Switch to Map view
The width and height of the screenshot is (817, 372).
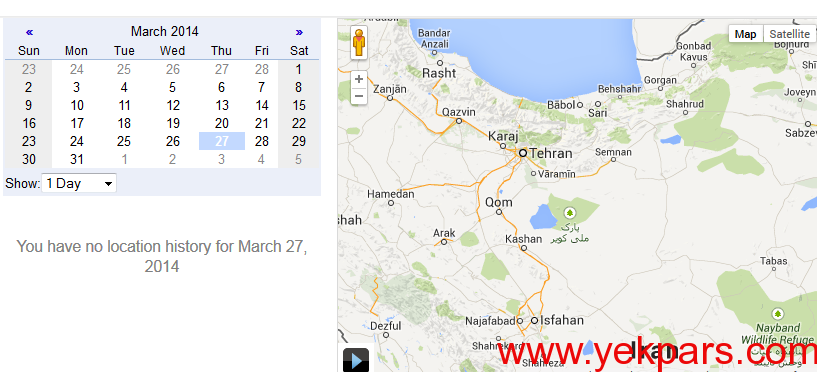(x=746, y=34)
